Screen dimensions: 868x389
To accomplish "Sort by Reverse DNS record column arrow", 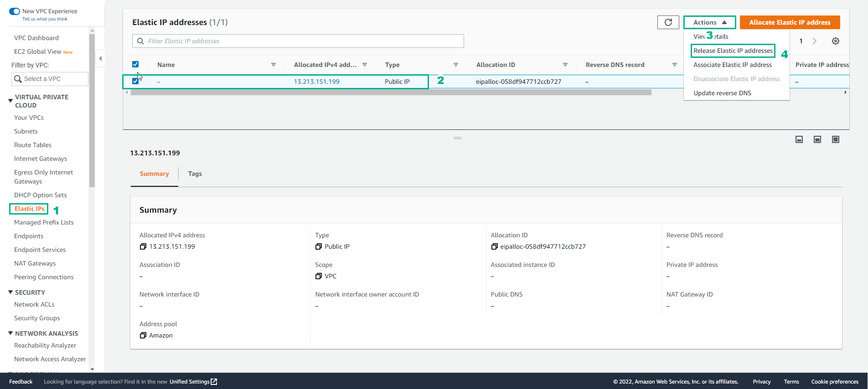I will (x=675, y=65).
